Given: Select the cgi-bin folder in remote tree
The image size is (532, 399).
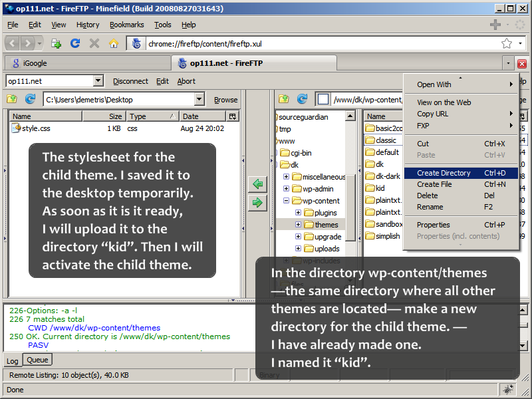Looking at the screenshot, I should pos(295,153).
